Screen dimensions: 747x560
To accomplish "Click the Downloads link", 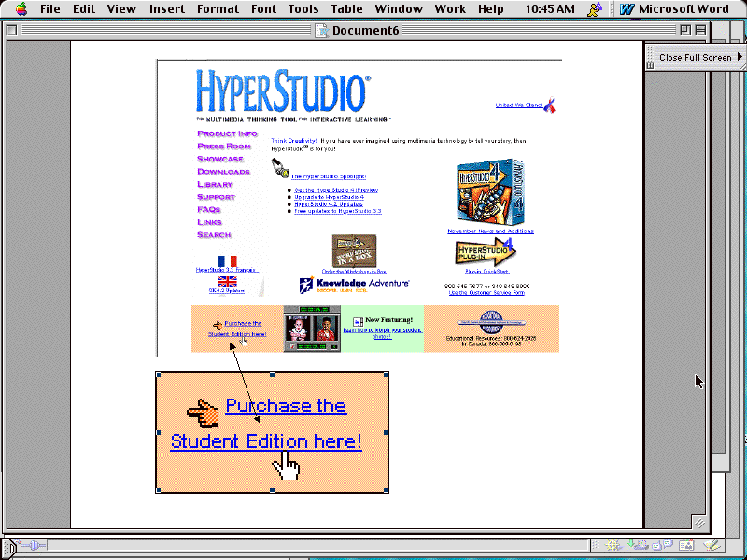I will (x=223, y=172).
